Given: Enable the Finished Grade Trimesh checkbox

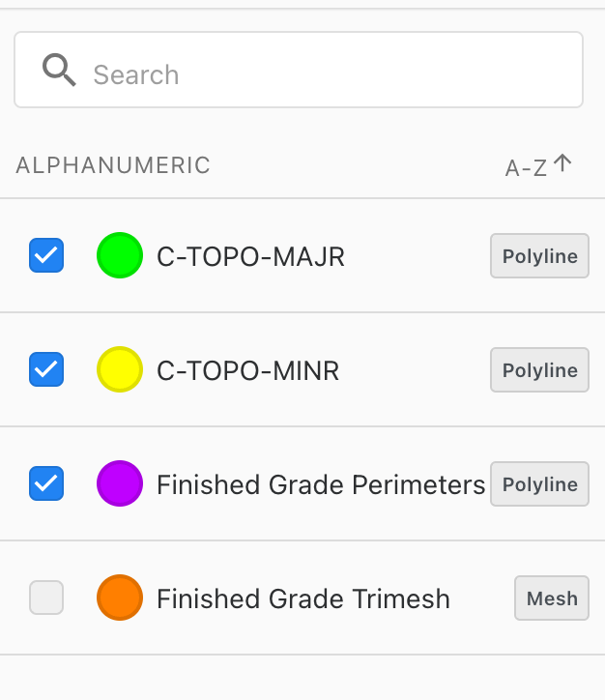Looking at the screenshot, I should (46, 598).
